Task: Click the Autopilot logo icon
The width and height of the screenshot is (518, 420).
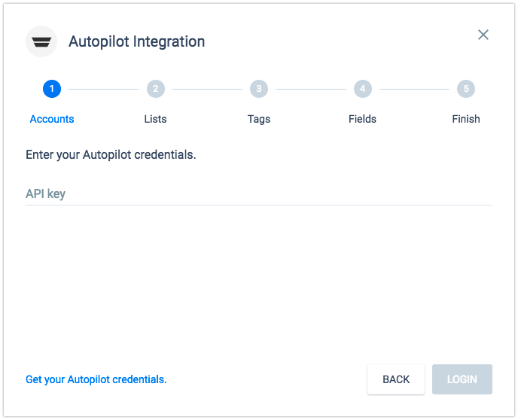Action: point(41,41)
